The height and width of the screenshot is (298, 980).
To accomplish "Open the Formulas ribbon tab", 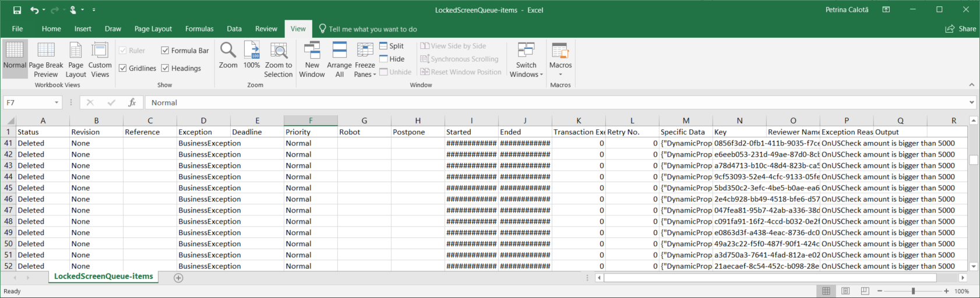I will tap(199, 29).
